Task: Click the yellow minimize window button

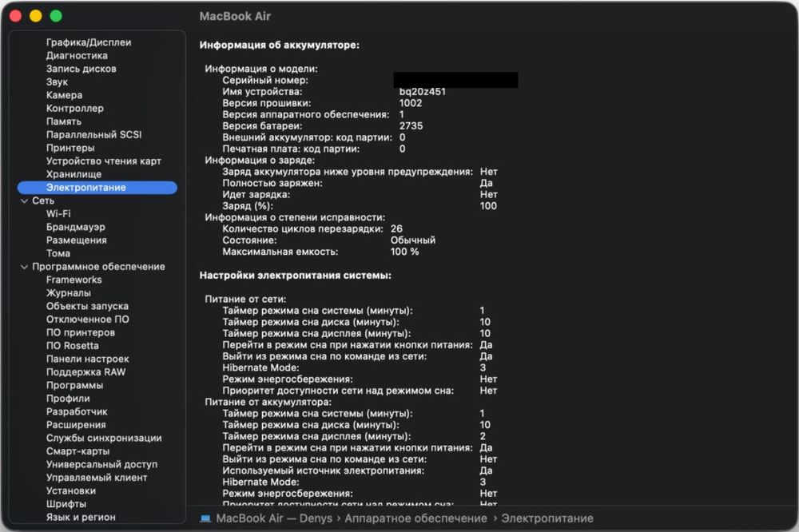Action: (x=35, y=16)
